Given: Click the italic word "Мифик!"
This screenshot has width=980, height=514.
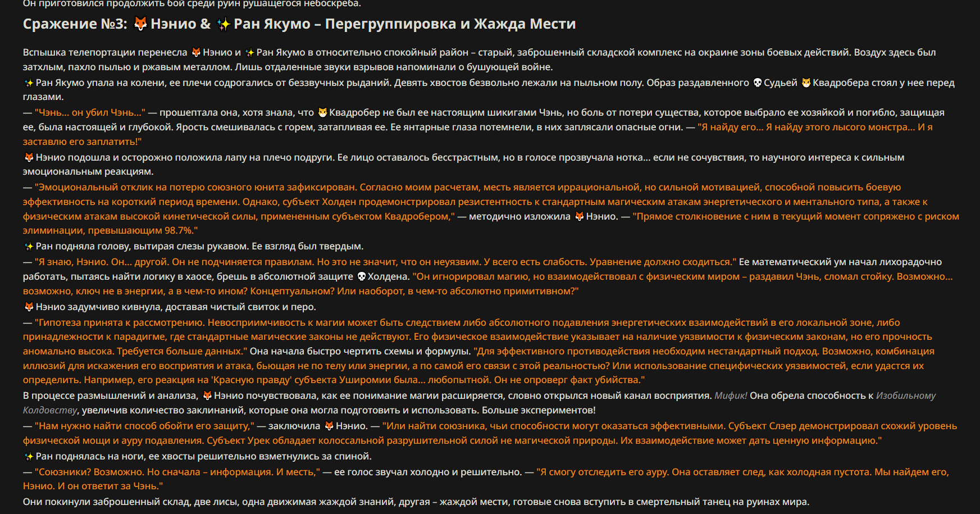Looking at the screenshot, I should tap(731, 395).
